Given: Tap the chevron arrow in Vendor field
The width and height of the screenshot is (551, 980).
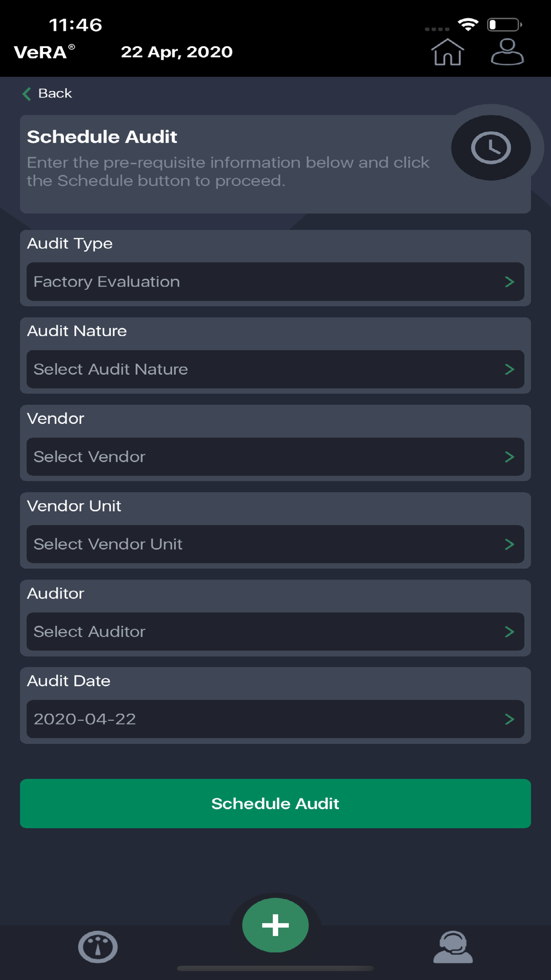Looking at the screenshot, I should click(510, 457).
